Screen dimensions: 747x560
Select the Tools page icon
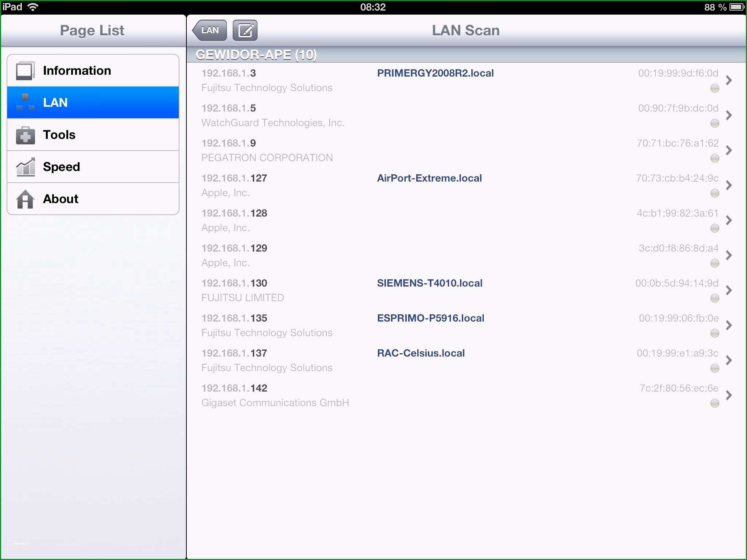pos(24,134)
